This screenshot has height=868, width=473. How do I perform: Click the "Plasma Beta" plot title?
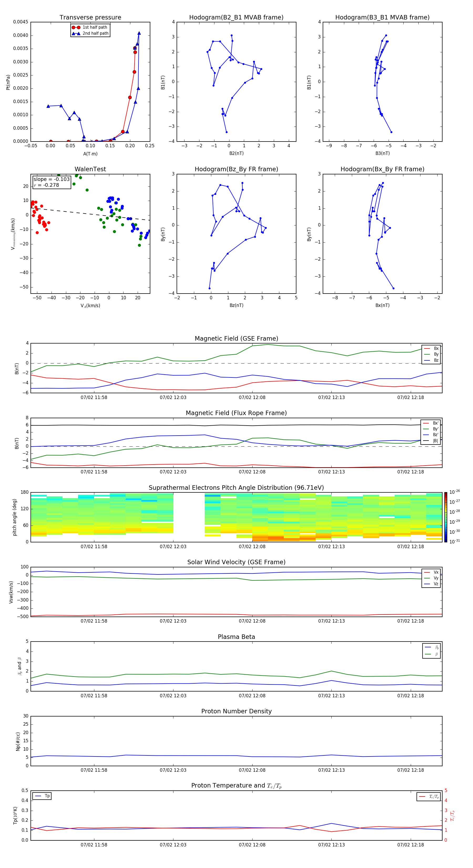(236, 637)
